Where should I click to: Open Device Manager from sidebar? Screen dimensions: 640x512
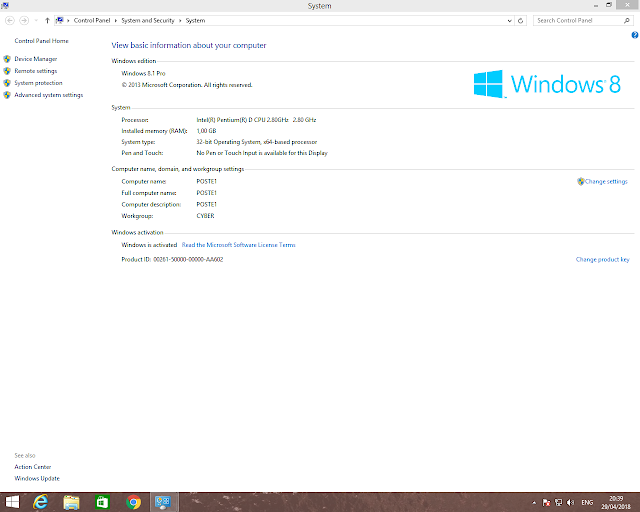click(36, 59)
